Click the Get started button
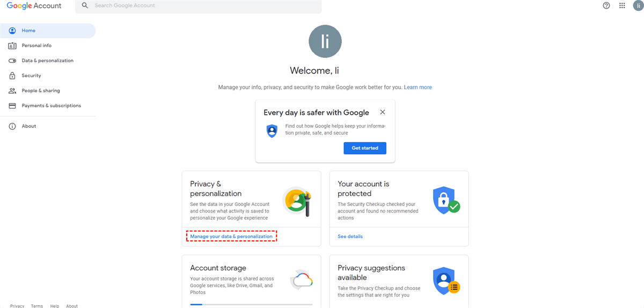 (x=365, y=148)
